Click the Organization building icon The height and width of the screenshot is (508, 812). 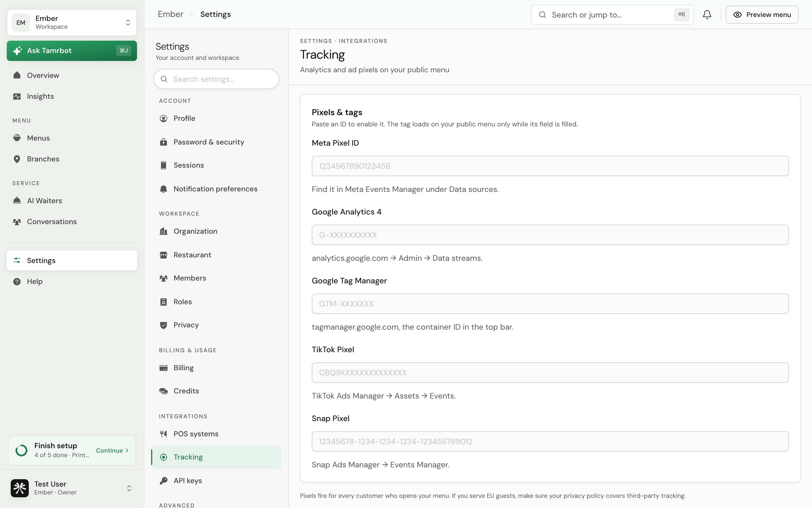tap(164, 231)
